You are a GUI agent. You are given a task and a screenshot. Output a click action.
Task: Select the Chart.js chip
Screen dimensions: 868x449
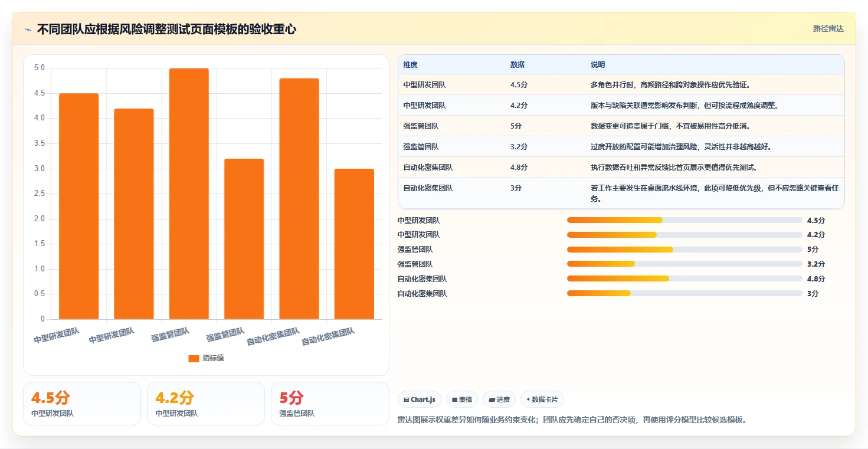(x=420, y=399)
